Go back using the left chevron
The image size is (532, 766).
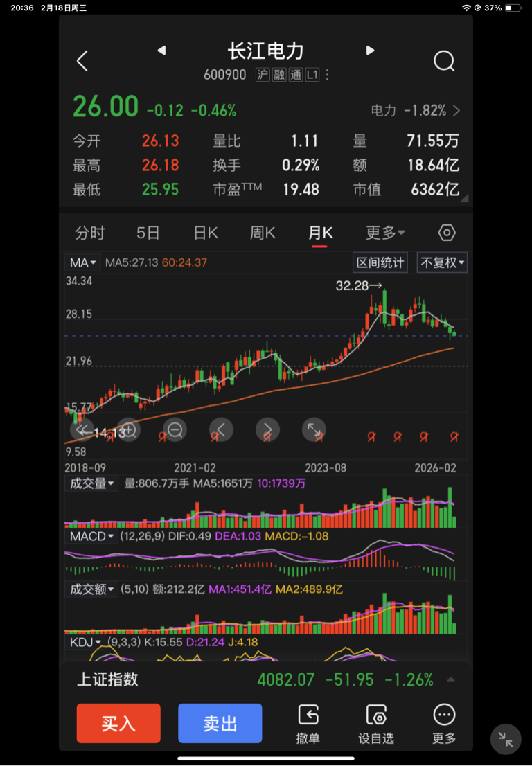[82, 61]
